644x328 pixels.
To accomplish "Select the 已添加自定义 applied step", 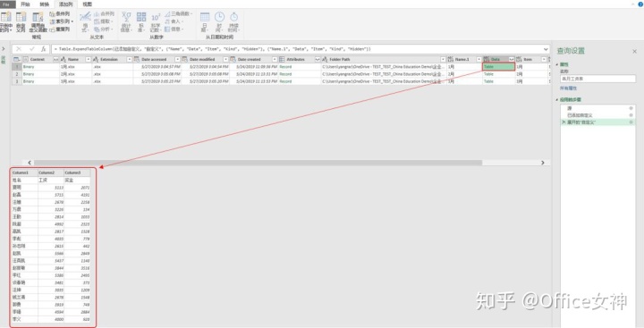I will click(x=597, y=115).
